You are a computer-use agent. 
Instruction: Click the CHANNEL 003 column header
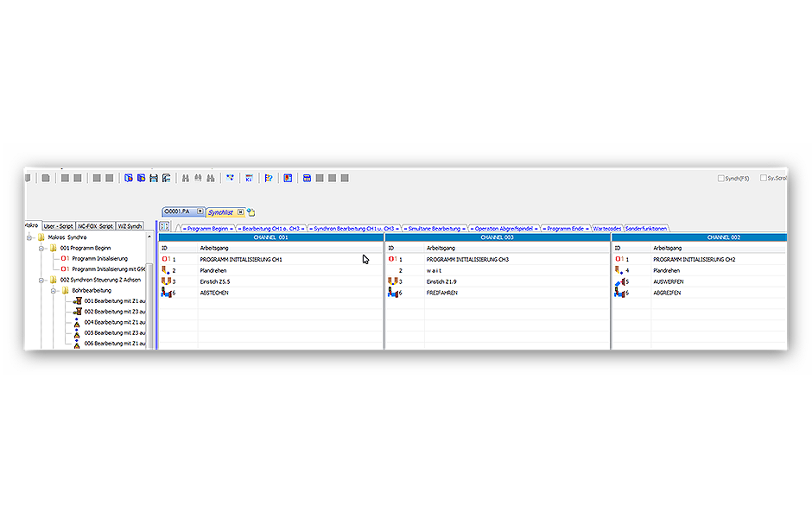coord(497,237)
